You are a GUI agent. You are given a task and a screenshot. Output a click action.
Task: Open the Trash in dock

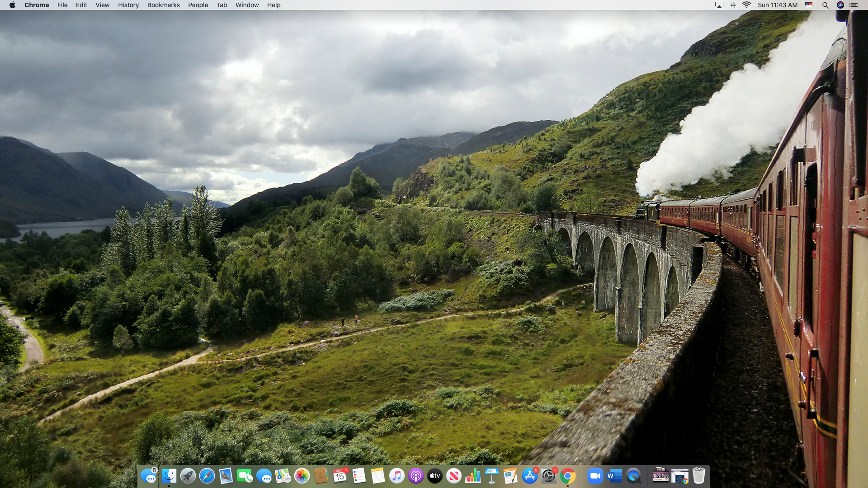click(699, 476)
